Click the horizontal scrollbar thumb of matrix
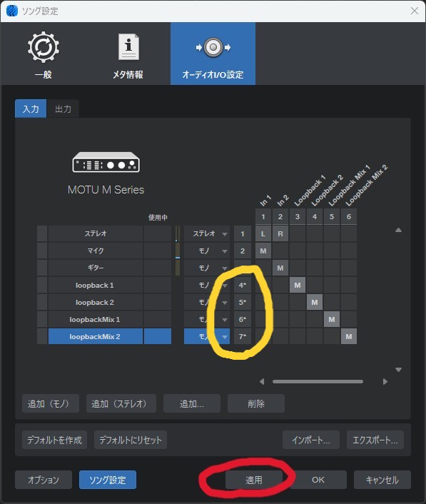Screen dimensions: 426x504 coord(318,381)
